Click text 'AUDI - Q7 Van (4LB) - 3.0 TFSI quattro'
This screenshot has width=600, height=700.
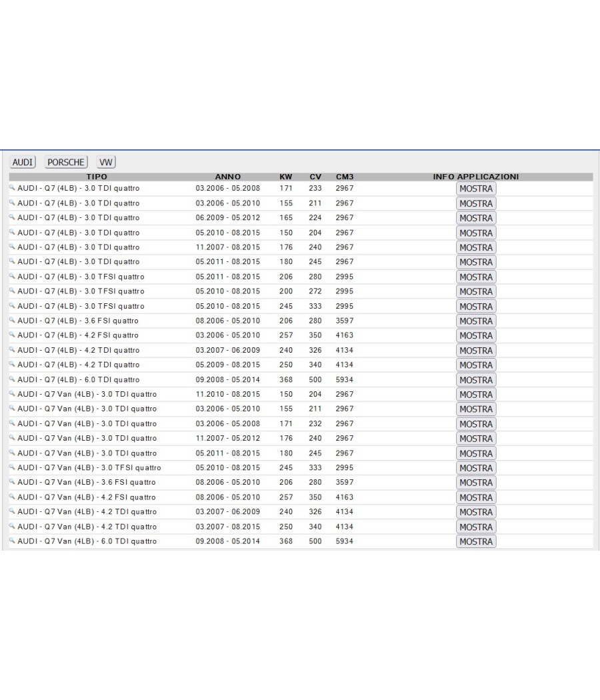(89, 467)
